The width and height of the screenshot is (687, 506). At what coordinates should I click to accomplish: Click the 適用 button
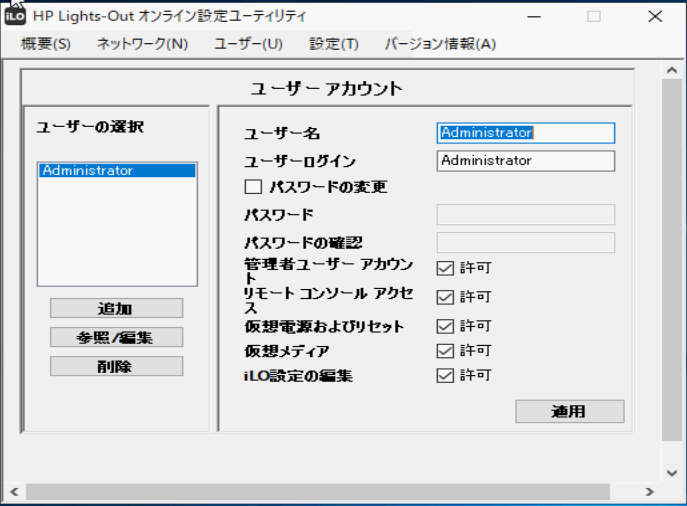[570, 411]
